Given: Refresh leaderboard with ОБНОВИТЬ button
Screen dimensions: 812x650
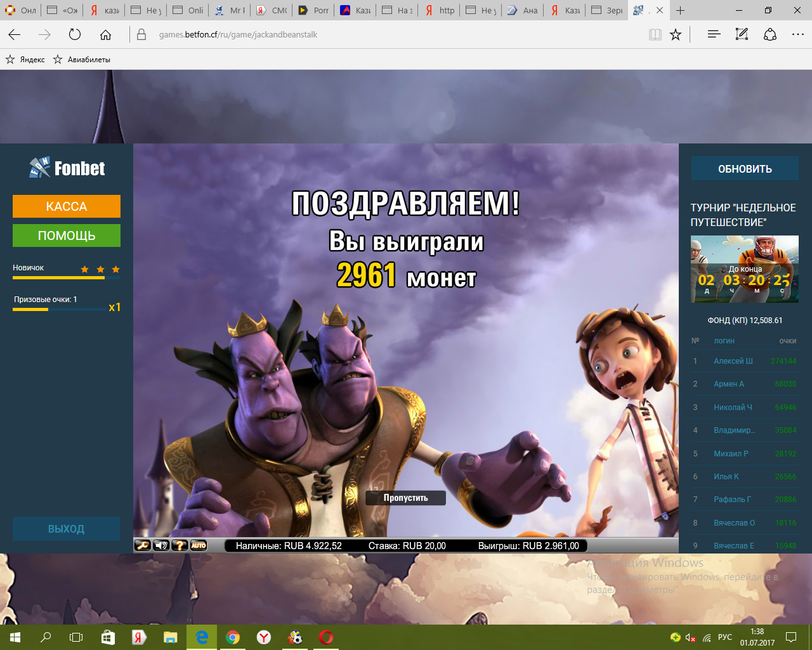Looking at the screenshot, I should tap(745, 169).
